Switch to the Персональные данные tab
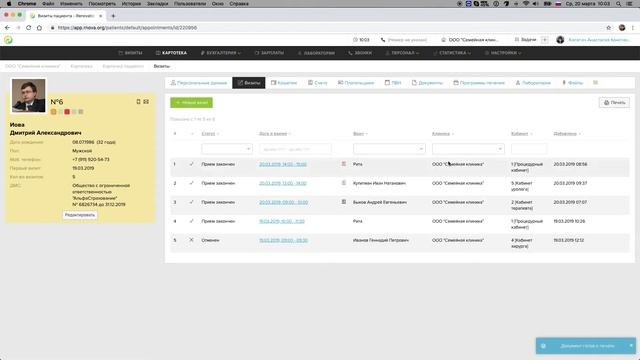This screenshot has width=640, height=360. click(199, 83)
